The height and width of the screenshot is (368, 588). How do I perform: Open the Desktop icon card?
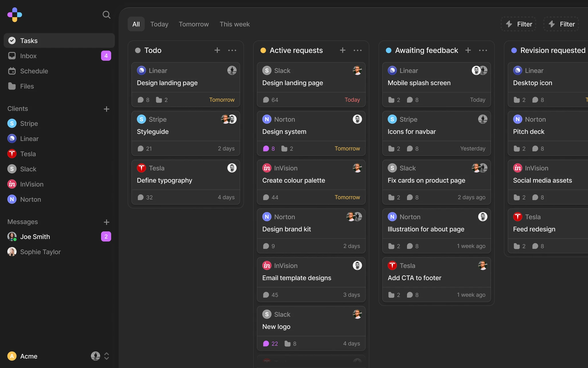[548, 85]
